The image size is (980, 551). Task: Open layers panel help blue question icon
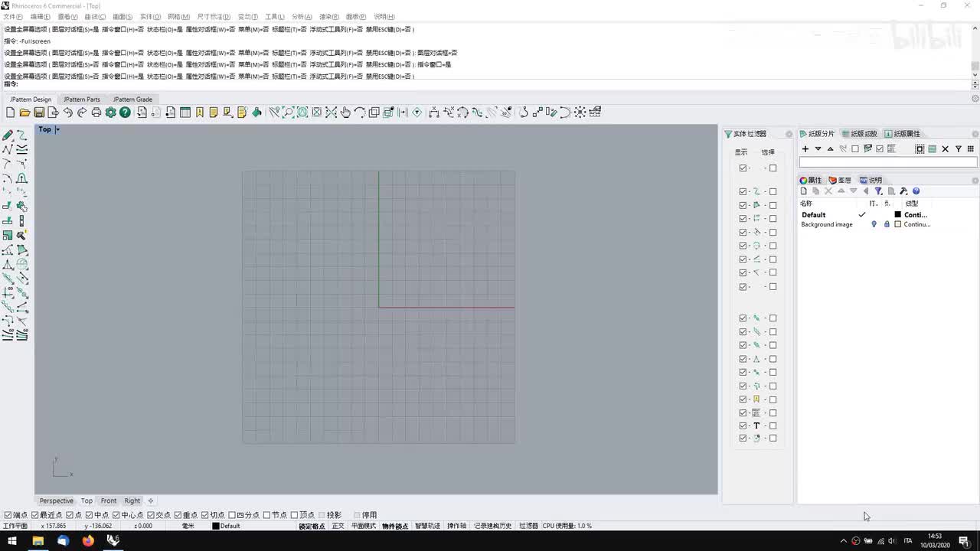click(916, 191)
